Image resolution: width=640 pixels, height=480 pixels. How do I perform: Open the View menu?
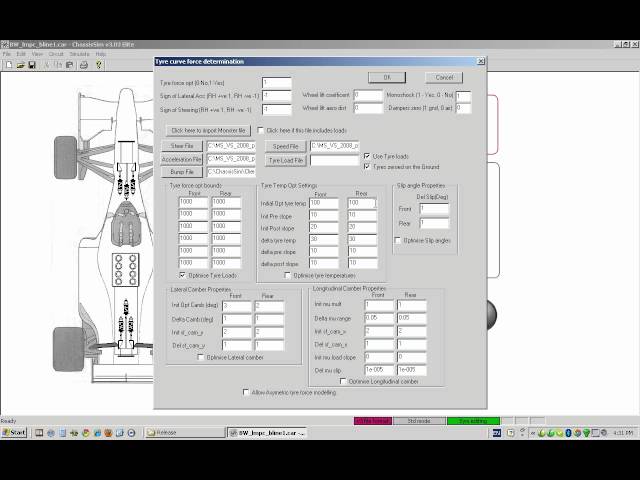click(x=37, y=54)
